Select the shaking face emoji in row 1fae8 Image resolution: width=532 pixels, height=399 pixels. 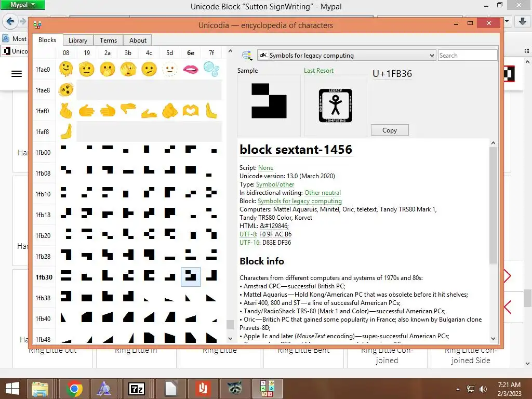pyautogui.click(x=66, y=90)
